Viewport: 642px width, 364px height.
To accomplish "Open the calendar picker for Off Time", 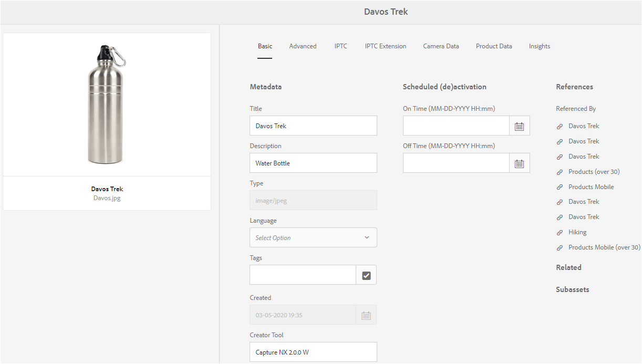I will pyautogui.click(x=519, y=163).
